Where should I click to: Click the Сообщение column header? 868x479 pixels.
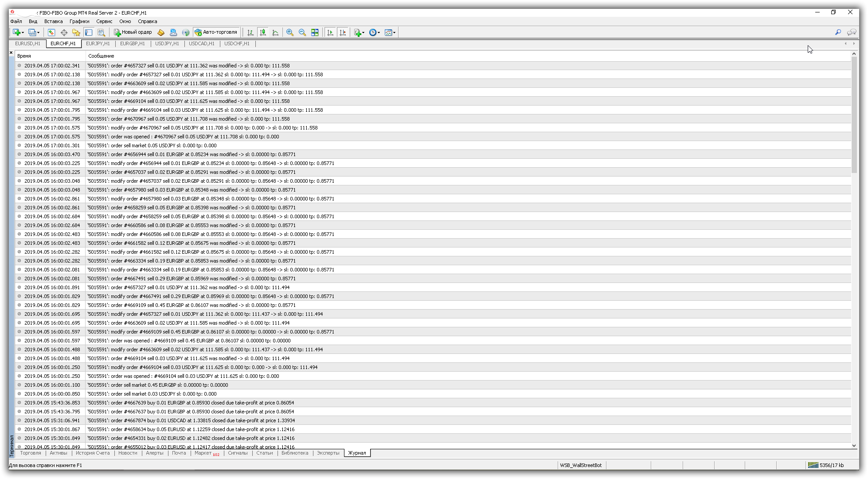pos(468,56)
